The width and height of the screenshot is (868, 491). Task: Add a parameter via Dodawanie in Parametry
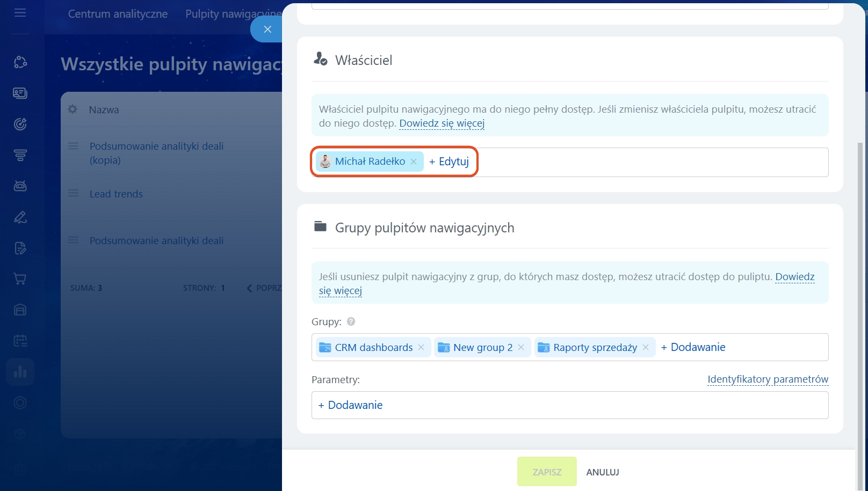click(x=350, y=405)
